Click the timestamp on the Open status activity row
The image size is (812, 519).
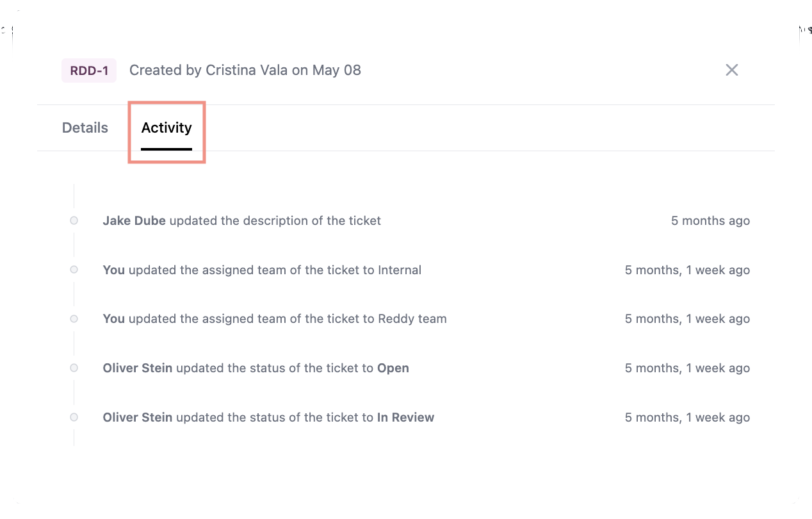[687, 368]
